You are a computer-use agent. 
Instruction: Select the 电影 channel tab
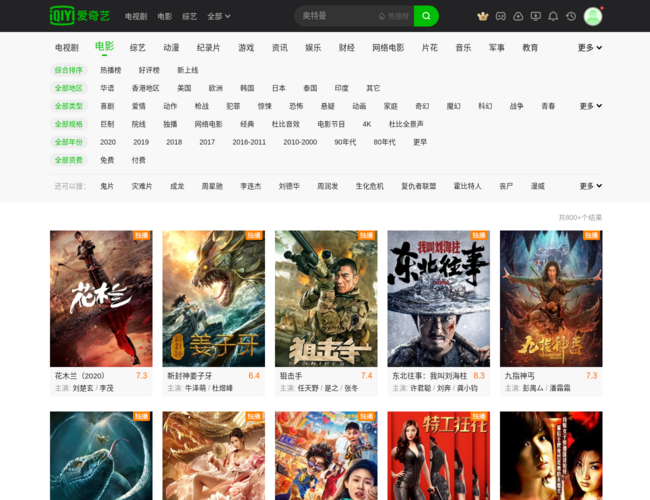click(x=104, y=46)
